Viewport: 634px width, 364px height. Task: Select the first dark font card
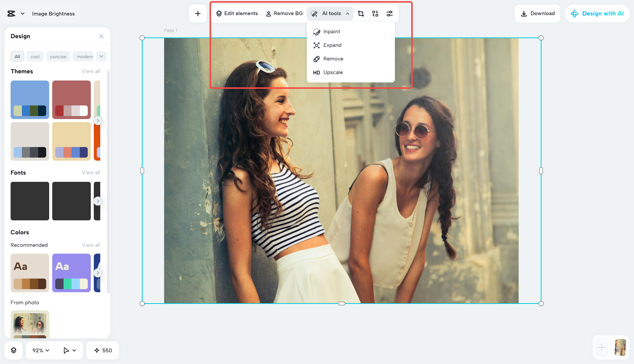(x=30, y=201)
